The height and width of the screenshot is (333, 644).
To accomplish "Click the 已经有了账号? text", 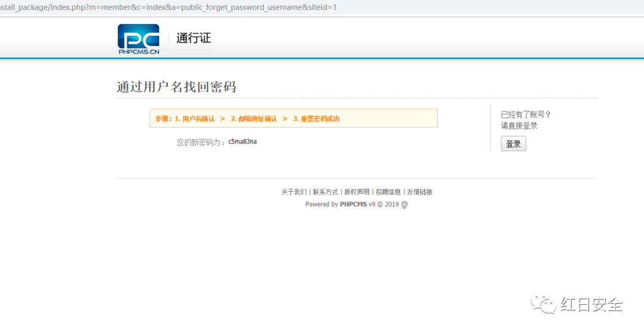I will (525, 114).
